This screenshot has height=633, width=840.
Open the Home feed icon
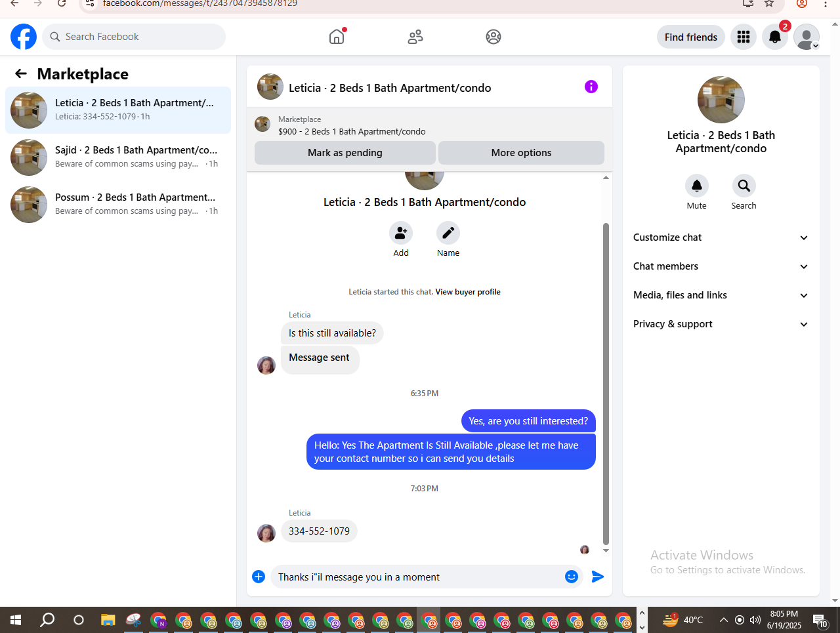click(337, 37)
